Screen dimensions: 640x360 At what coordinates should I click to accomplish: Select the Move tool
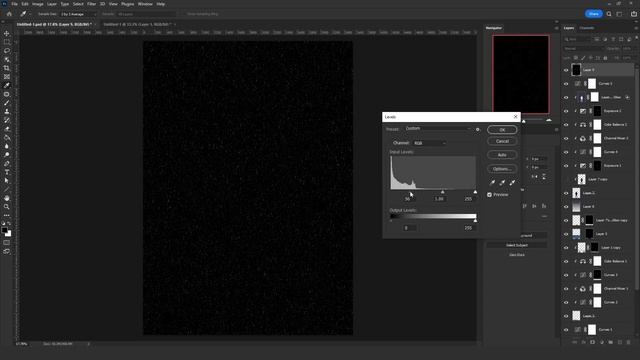pos(7,33)
